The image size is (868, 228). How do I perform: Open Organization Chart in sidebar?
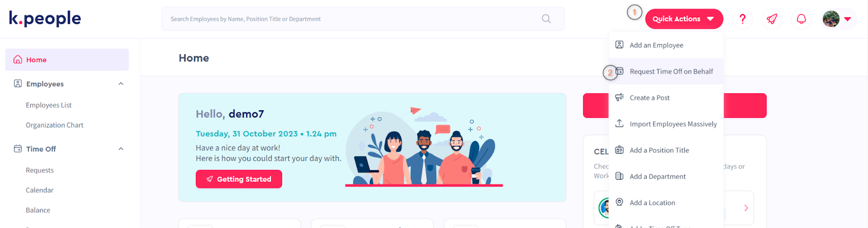[x=55, y=125]
